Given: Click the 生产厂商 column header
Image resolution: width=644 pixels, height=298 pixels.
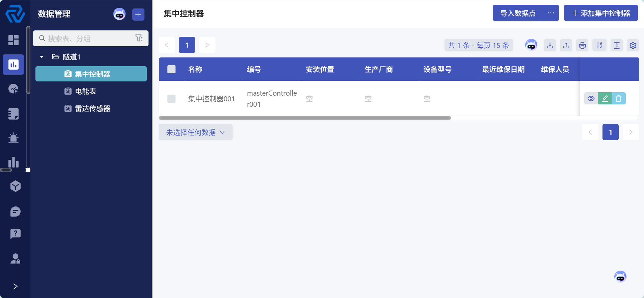Looking at the screenshot, I should pos(379,69).
